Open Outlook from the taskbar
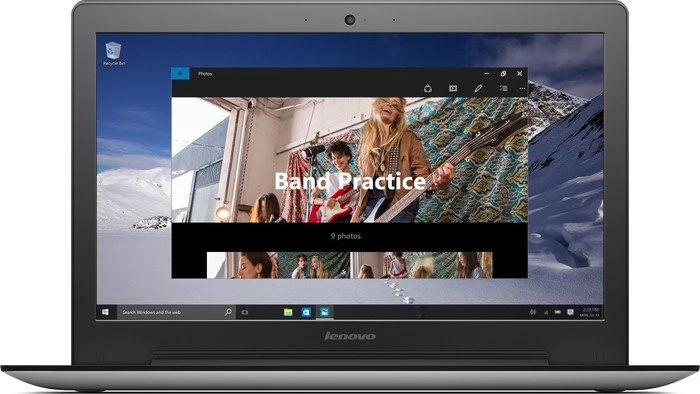This screenshot has width=700, height=394. tap(306, 312)
